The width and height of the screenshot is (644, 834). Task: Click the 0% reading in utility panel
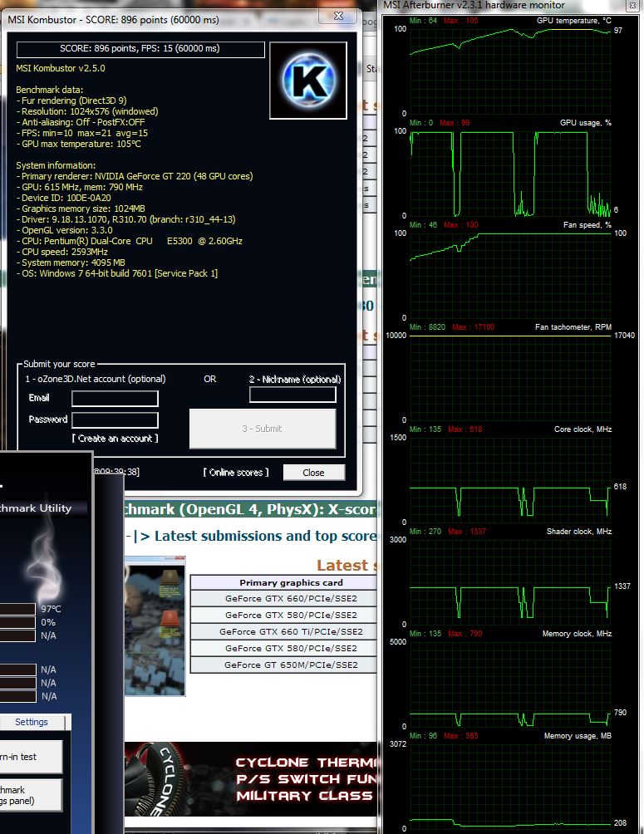[48, 622]
